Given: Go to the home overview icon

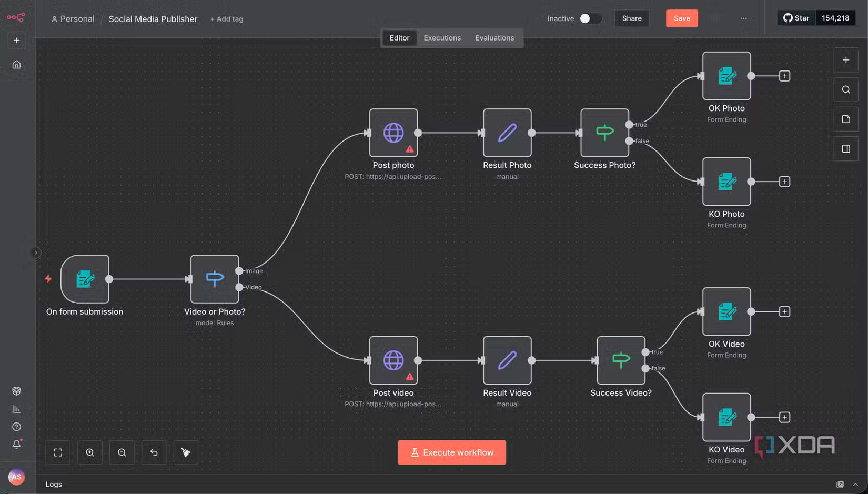Looking at the screenshot, I should tap(16, 65).
